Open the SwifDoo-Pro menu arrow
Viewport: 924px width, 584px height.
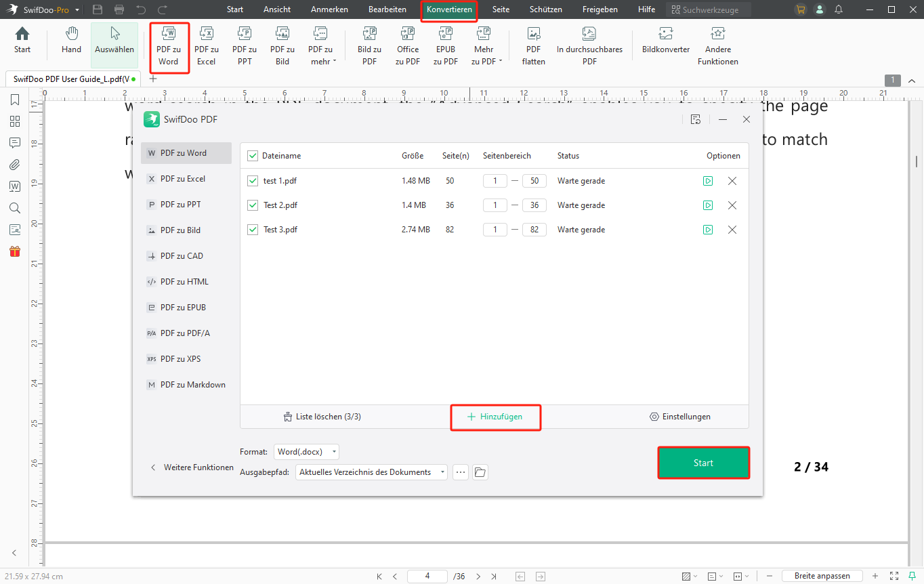(x=77, y=10)
